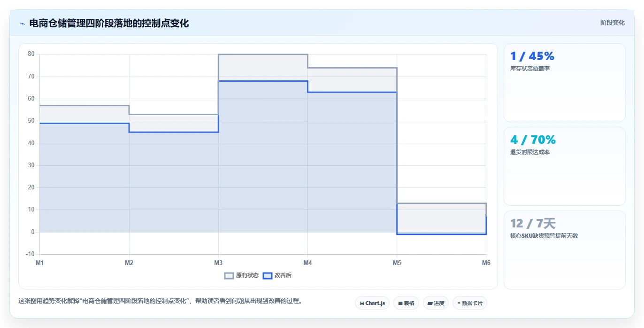The height and width of the screenshot is (328, 644).
Task: Click the blue 改善后 legend color box
Action: click(x=267, y=275)
